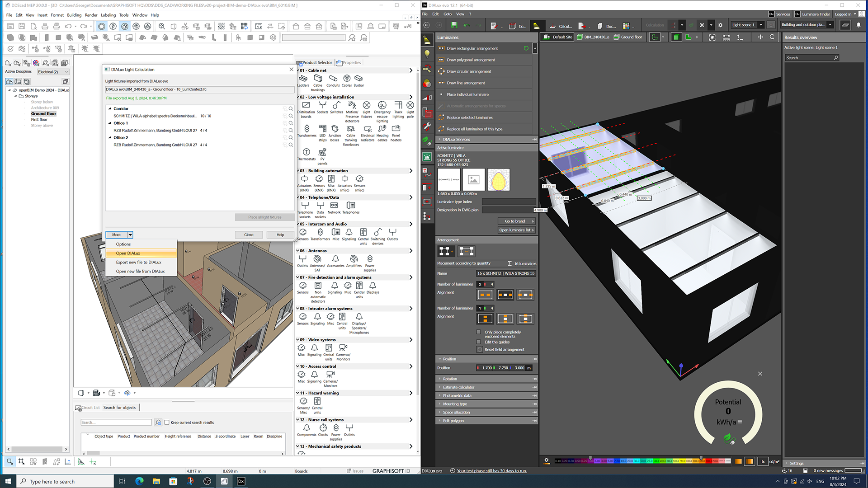Open the Active Discipline Electrical dropdown

53,72
